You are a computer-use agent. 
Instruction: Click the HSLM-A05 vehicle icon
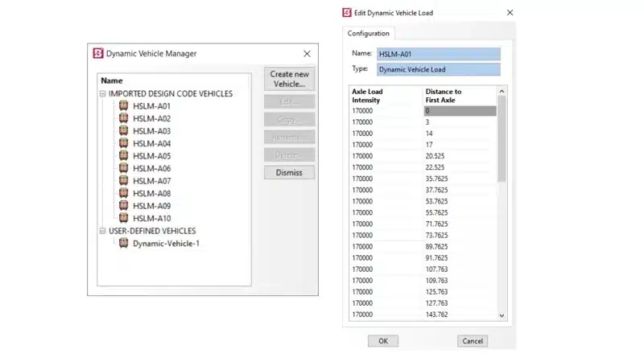click(x=124, y=156)
